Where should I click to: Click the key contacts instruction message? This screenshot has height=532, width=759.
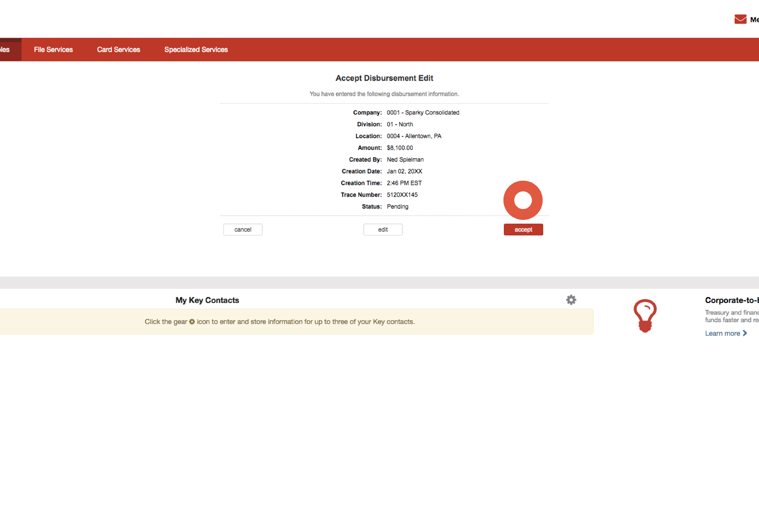280,322
